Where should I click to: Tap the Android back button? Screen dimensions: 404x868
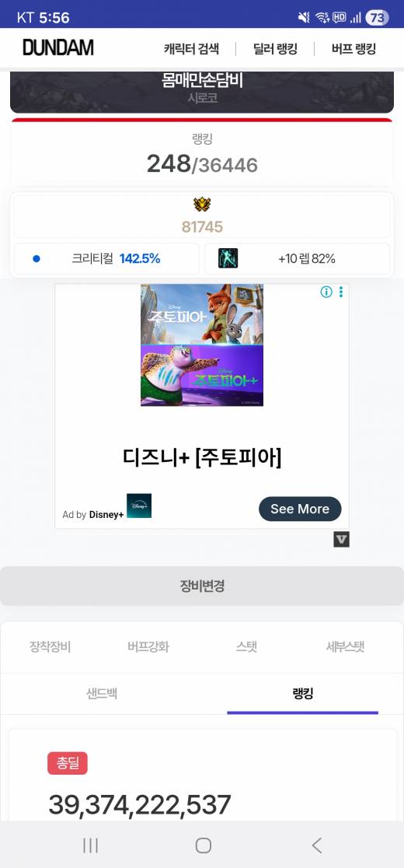[316, 845]
